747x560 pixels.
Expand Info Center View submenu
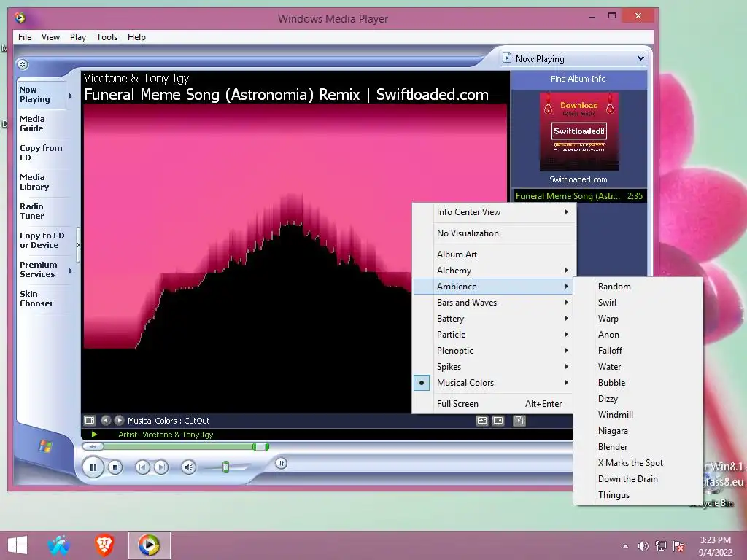coord(495,212)
